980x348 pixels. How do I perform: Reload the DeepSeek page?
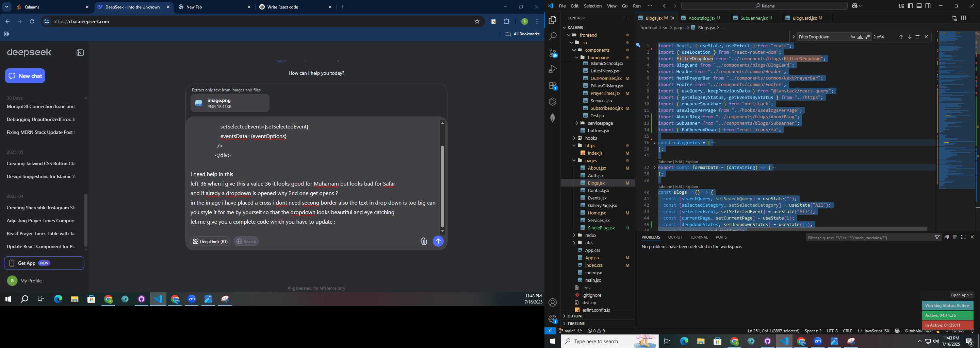tap(32, 22)
